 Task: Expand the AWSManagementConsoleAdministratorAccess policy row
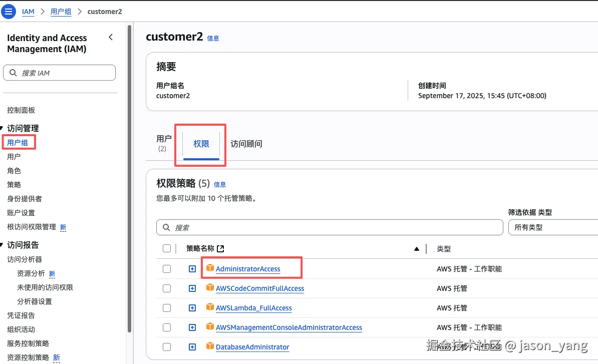[192, 327]
